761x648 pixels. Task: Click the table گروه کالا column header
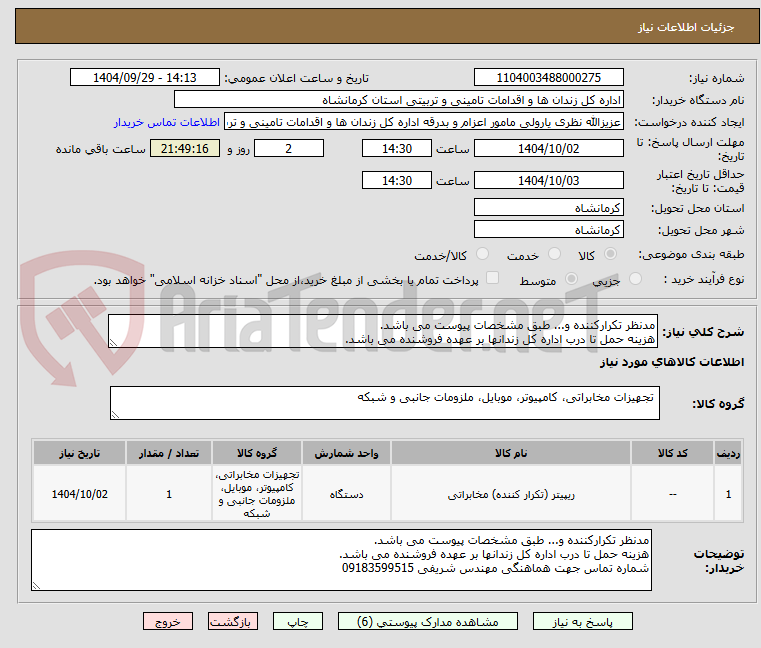tap(257, 453)
